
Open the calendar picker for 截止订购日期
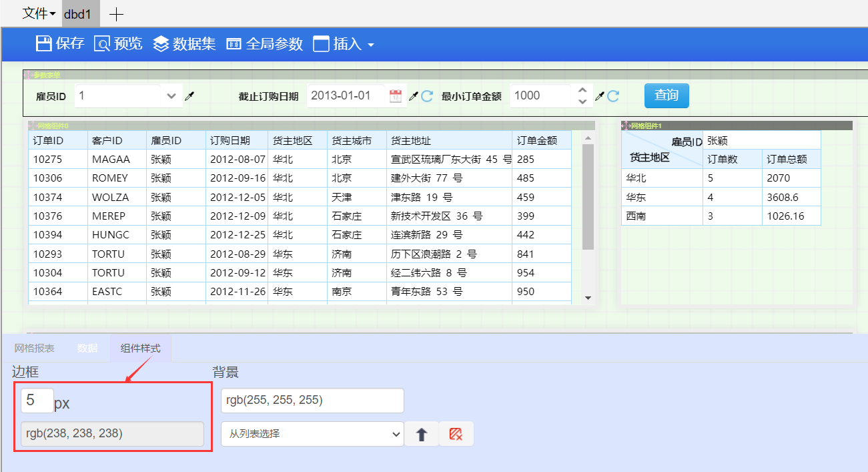coord(396,95)
